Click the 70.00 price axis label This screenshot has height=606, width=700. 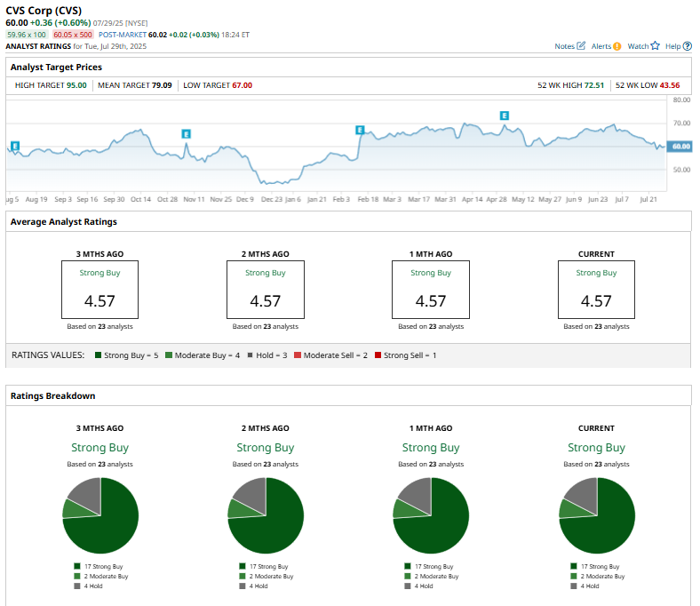coord(681,124)
